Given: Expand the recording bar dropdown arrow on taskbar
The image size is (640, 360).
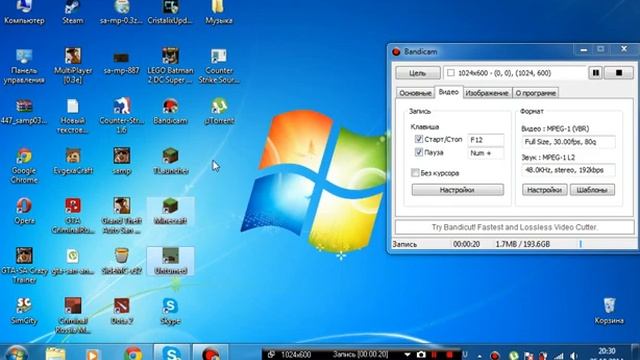Looking at the screenshot, I should (407, 355).
